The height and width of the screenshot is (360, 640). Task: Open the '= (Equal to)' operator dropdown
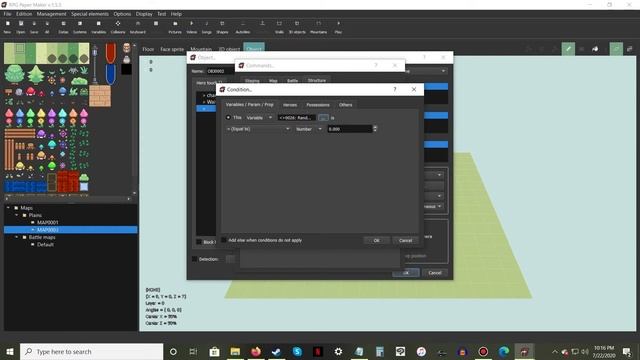[258, 129]
